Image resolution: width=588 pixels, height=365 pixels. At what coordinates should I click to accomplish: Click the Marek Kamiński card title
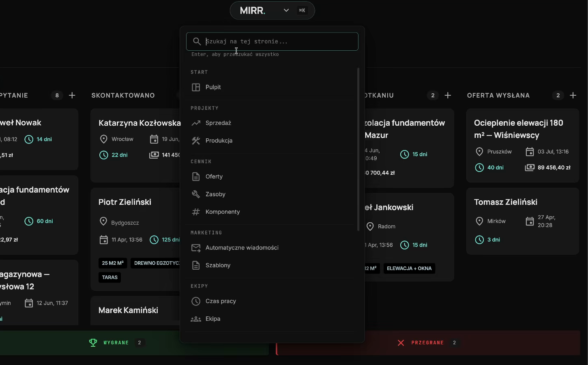128,310
